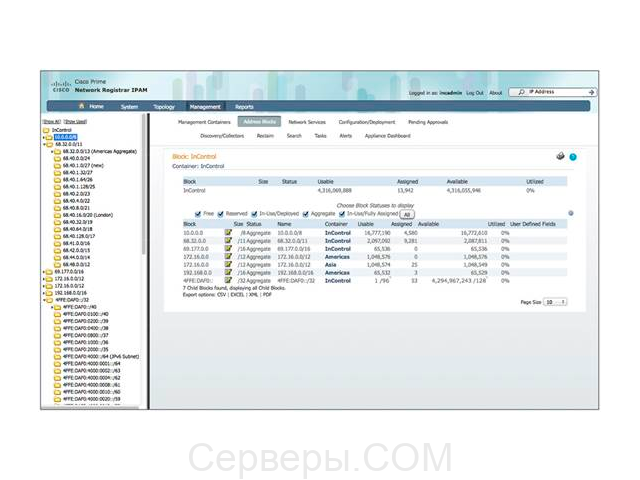Click the Home icon in navigation bar
This screenshot has width=640, height=480.
(82, 106)
